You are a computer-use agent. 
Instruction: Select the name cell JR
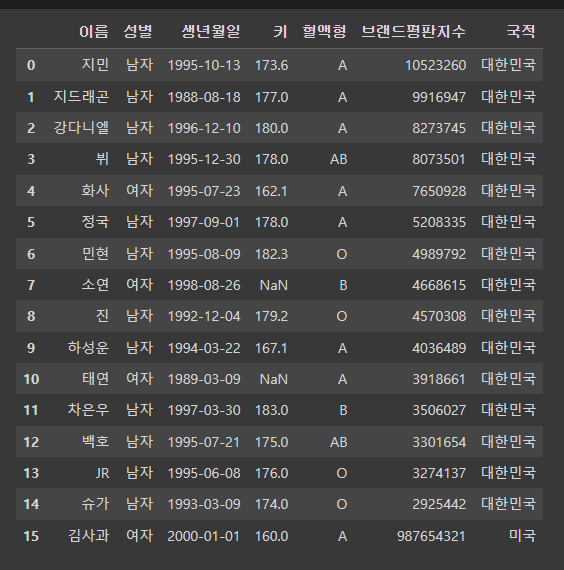click(103, 473)
